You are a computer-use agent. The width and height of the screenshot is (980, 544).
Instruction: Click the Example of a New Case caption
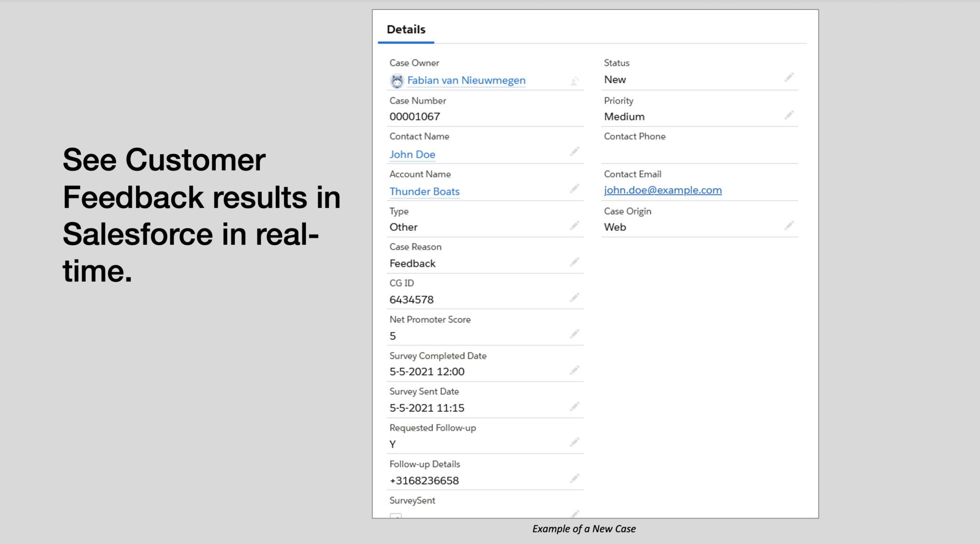pyautogui.click(x=584, y=529)
